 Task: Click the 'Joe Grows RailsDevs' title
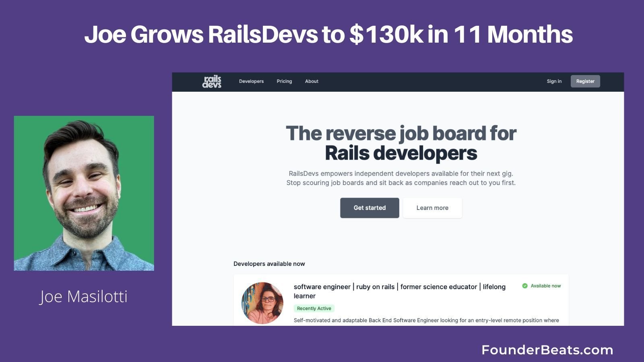pos(328,35)
